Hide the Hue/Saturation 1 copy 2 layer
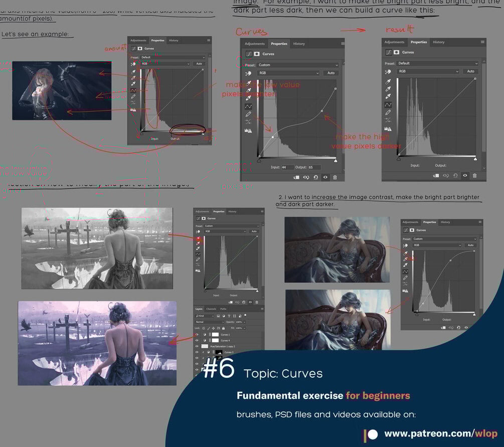The image size is (504, 447). [197, 346]
